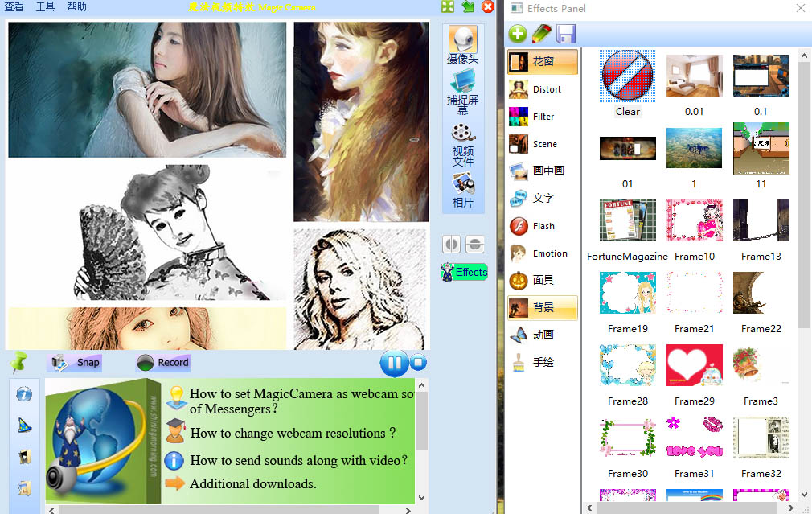Click the green grid layout icon in title bar
This screenshot has width=812, height=514.
coord(448,6)
